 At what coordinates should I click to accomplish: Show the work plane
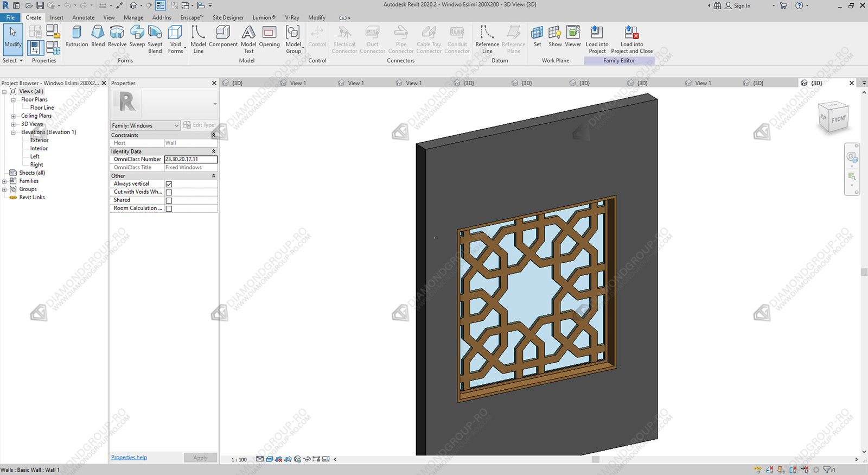point(555,36)
